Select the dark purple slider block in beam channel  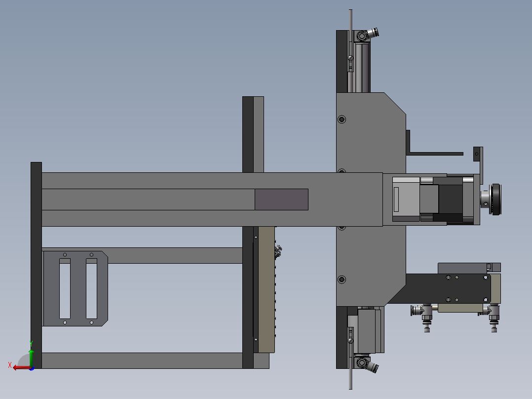[x=281, y=199]
